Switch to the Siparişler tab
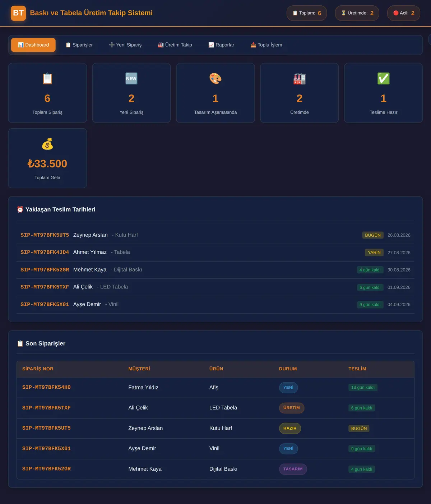 pos(79,45)
